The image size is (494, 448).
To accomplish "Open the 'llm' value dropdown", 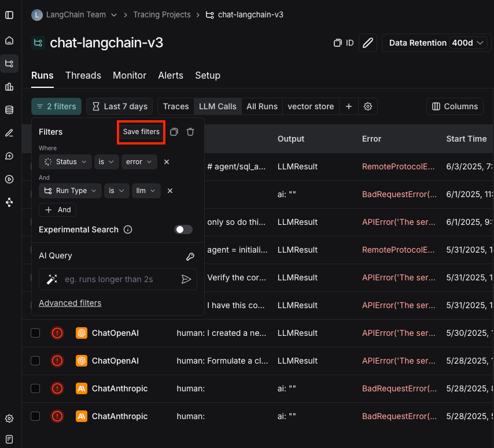I will pos(146,191).
